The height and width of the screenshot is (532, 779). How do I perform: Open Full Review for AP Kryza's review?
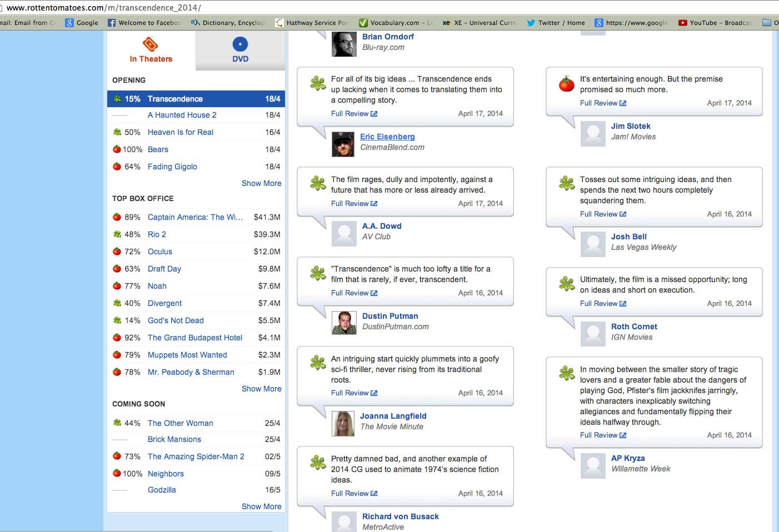point(603,435)
